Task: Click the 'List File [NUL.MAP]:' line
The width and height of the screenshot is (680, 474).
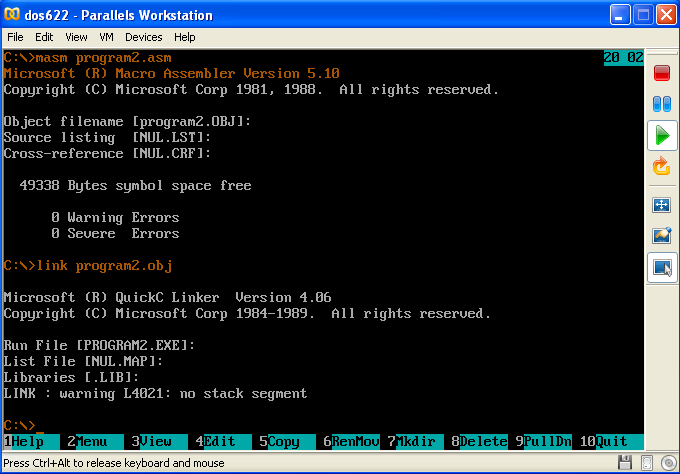Action: pos(83,361)
